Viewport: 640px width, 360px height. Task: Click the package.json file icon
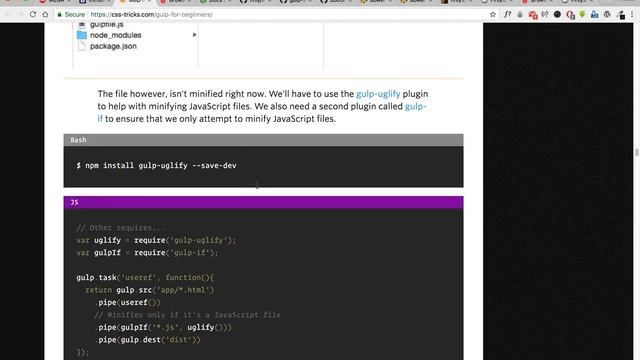click(x=82, y=46)
